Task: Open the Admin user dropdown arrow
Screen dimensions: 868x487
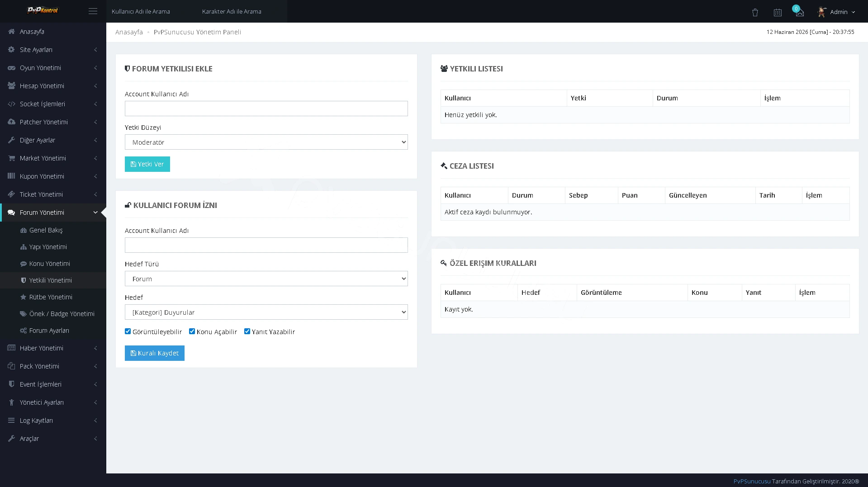Action: tap(854, 12)
